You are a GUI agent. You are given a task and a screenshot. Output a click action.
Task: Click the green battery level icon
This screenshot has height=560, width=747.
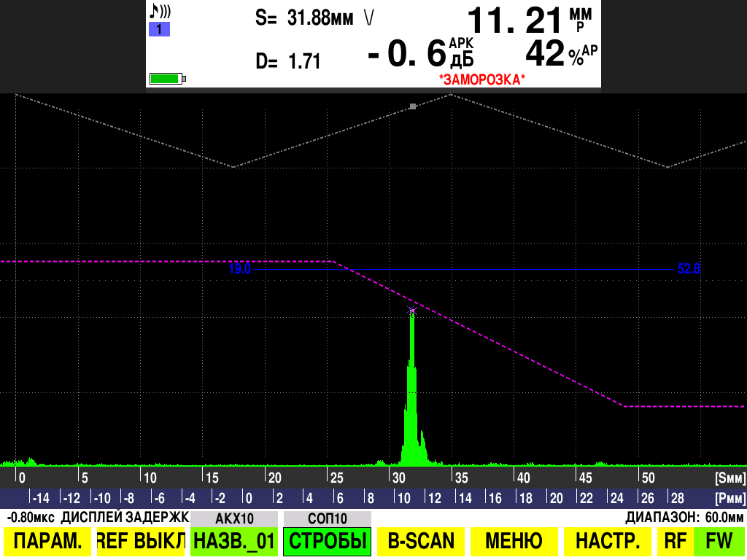pyautogui.click(x=168, y=79)
